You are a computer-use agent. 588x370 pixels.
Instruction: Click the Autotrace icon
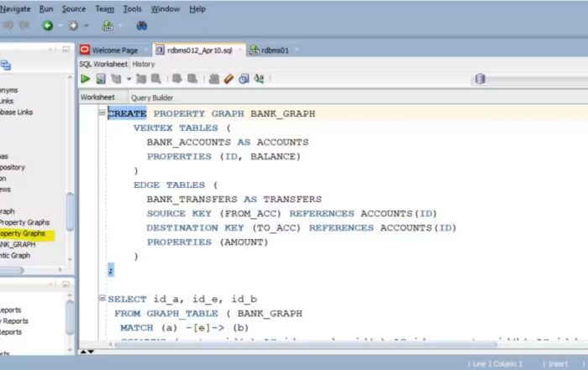[x=141, y=79]
